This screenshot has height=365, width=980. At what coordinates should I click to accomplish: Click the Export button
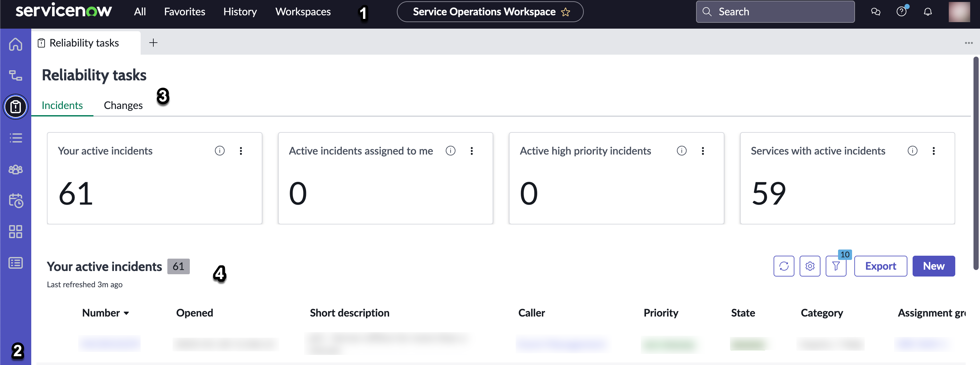(x=880, y=266)
